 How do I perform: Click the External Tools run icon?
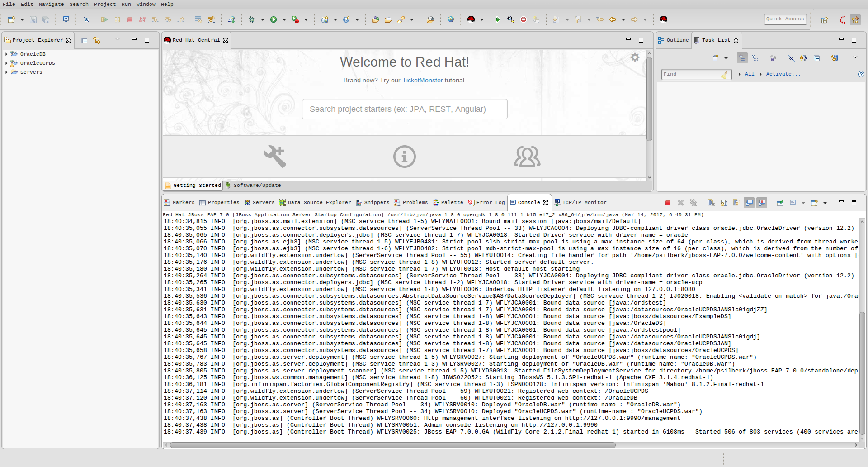click(295, 19)
